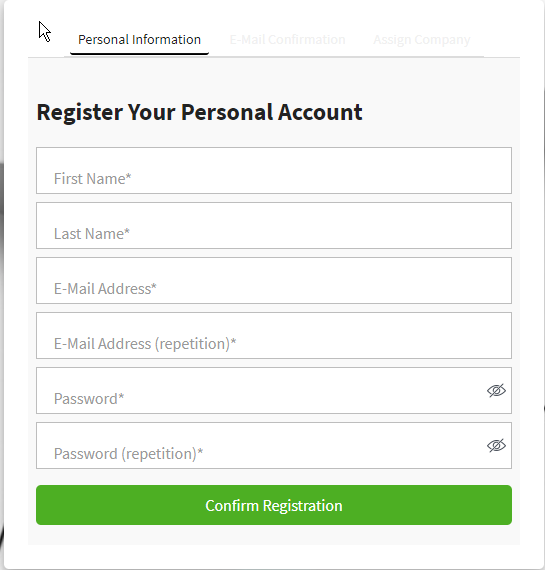Click the Register Your Personal Account heading
This screenshot has width=545, height=570.
(199, 112)
